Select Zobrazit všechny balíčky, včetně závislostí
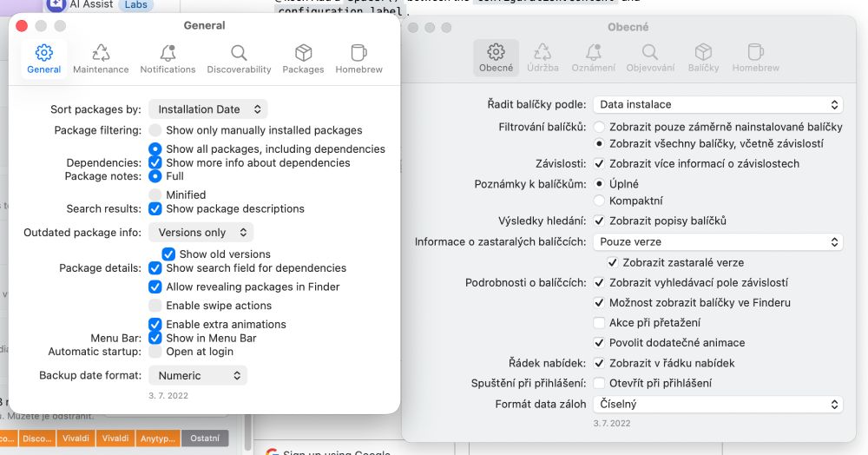Image resolution: width=868 pixels, height=455 pixels. 599,143
